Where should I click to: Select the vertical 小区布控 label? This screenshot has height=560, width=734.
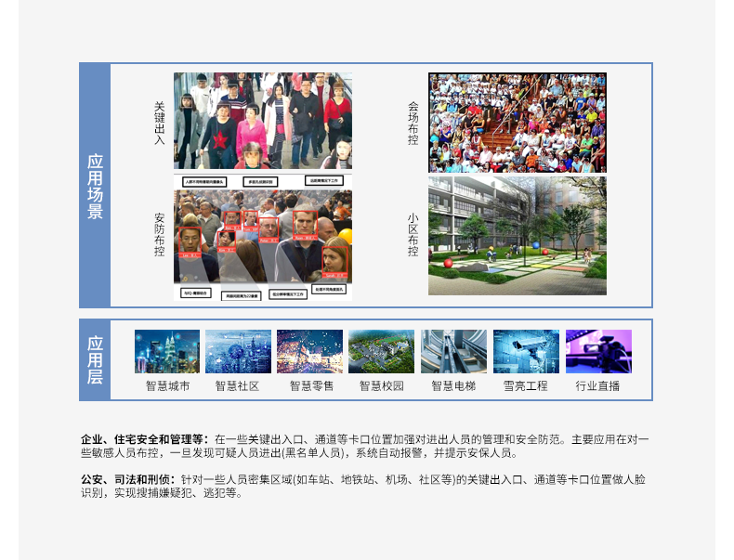pos(413,234)
